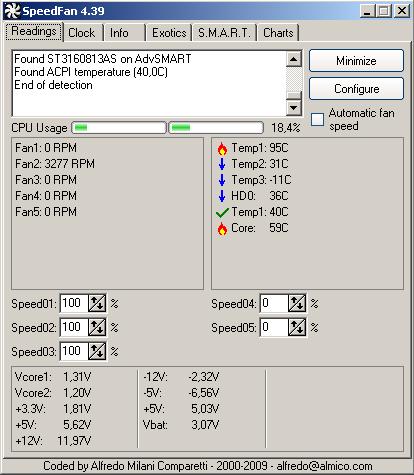The image size is (414, 475).
Task: Click the Speed01 spinner arrows
Action: (97, 303)
